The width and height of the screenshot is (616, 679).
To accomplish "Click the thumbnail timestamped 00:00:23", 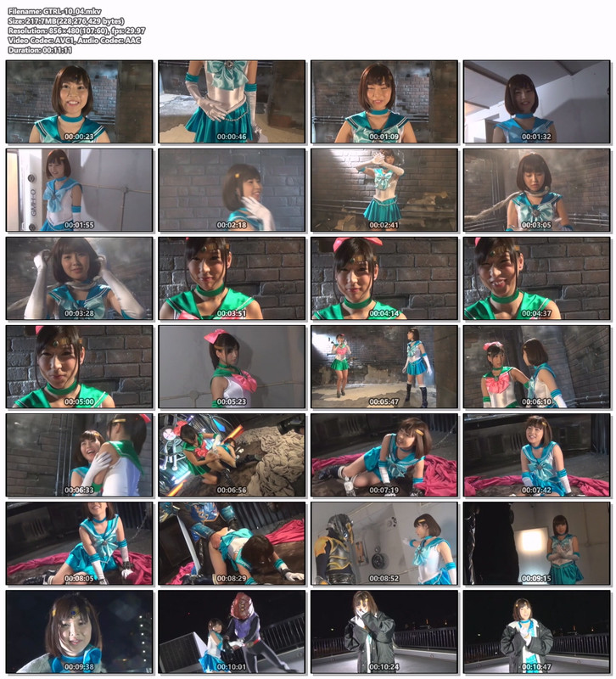I will point(79,102).
